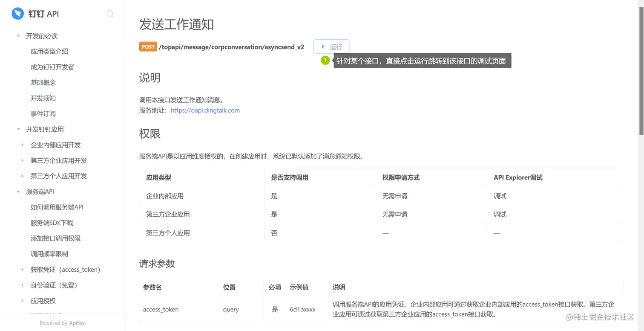The width and height of the screenshot is (644, 331).
Task: Click the 参数名 column header
Action: coord(152,287)
